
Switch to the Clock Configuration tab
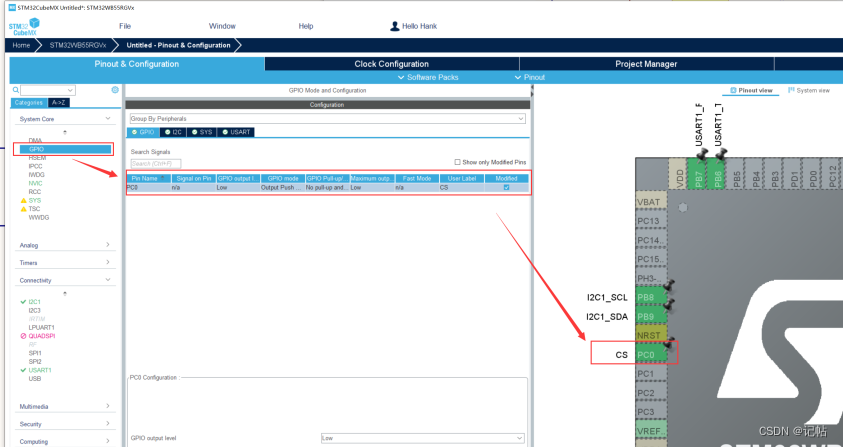pos(391,64)
